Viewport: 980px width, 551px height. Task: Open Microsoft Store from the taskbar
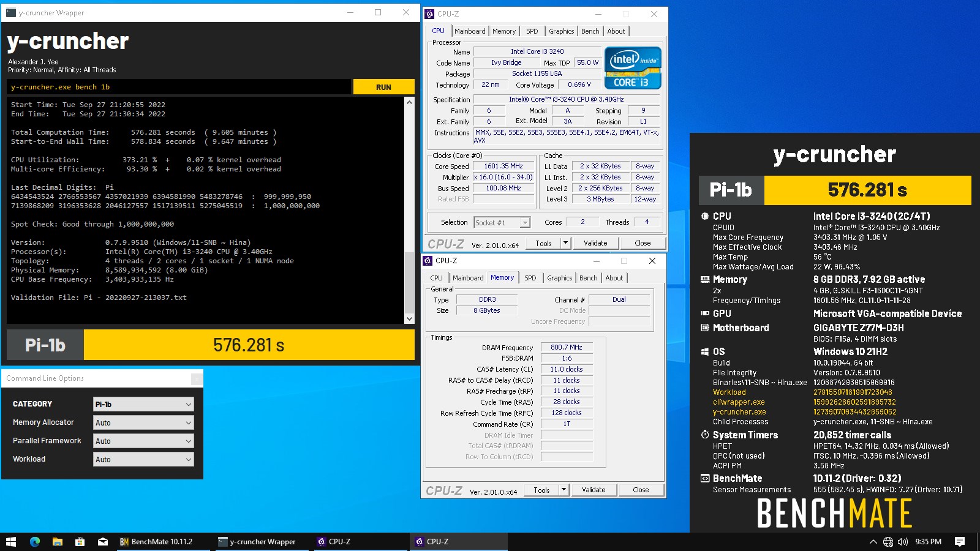80,542
